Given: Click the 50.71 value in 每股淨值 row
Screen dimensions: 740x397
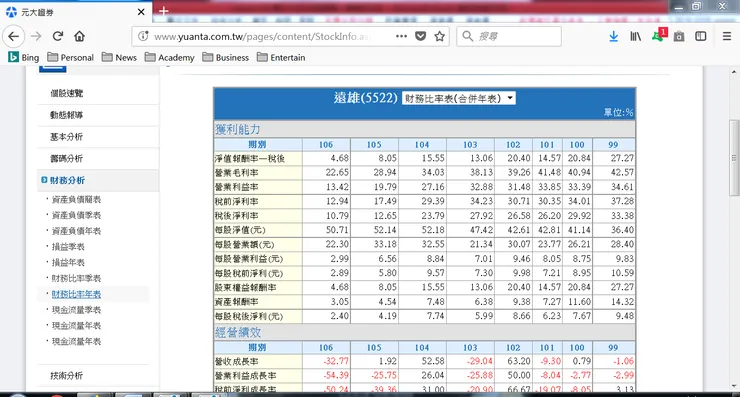Looking at the screenshot, I should click(x=337, y=230).
